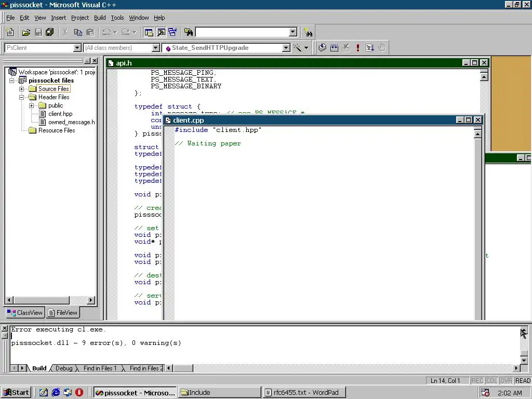Click the Cut scissors icon

(65, 32)
